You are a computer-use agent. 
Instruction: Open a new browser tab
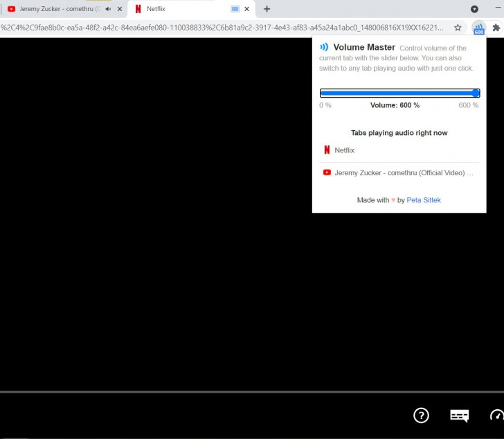pos(267,9)
